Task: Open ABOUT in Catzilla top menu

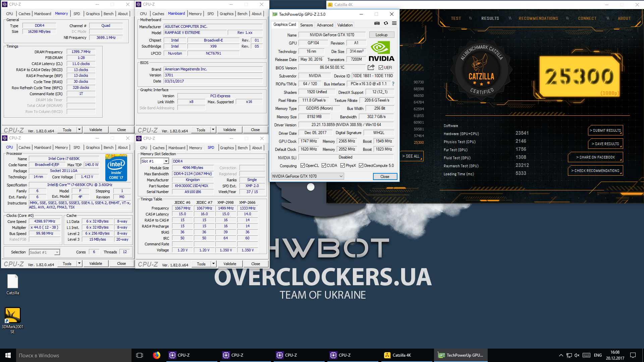Action: (x=624, y=18)
